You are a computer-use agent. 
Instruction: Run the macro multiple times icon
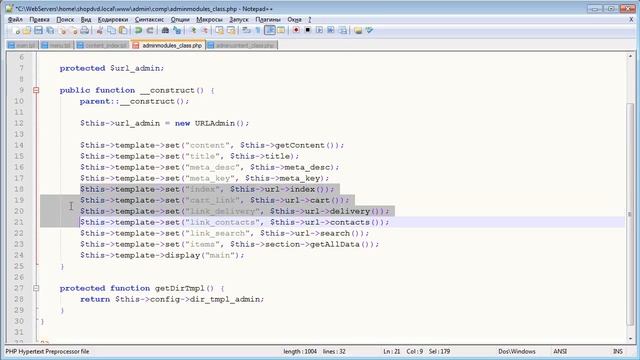[x=331, y=31]
